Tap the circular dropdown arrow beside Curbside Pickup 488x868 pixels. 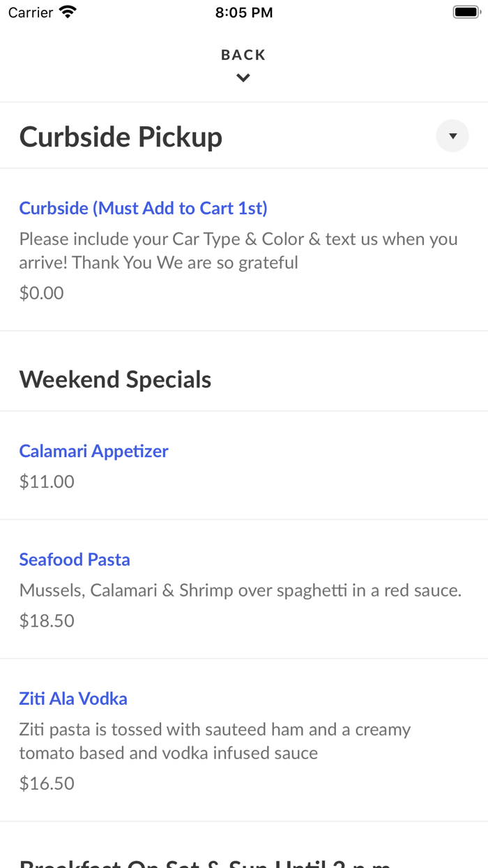click(x=452, y=135)
